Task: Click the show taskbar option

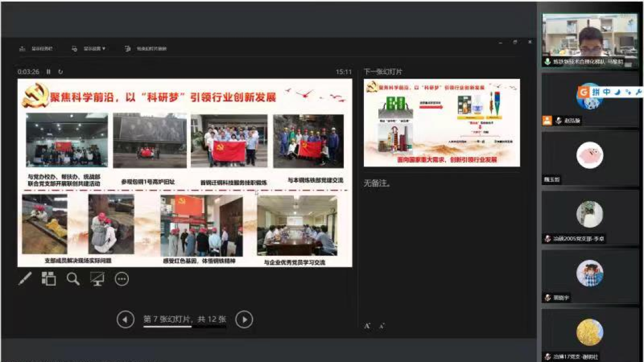Action: click(x=36, y=49)
